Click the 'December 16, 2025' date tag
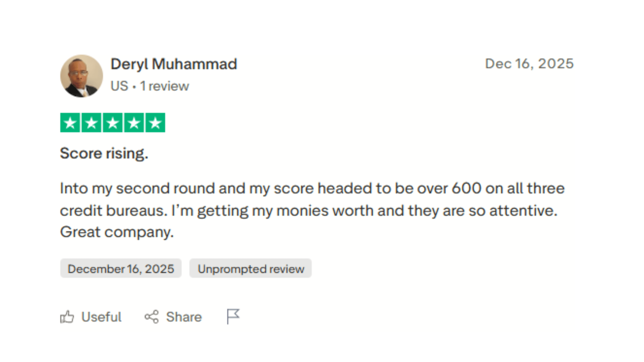 tap(121, 268)
